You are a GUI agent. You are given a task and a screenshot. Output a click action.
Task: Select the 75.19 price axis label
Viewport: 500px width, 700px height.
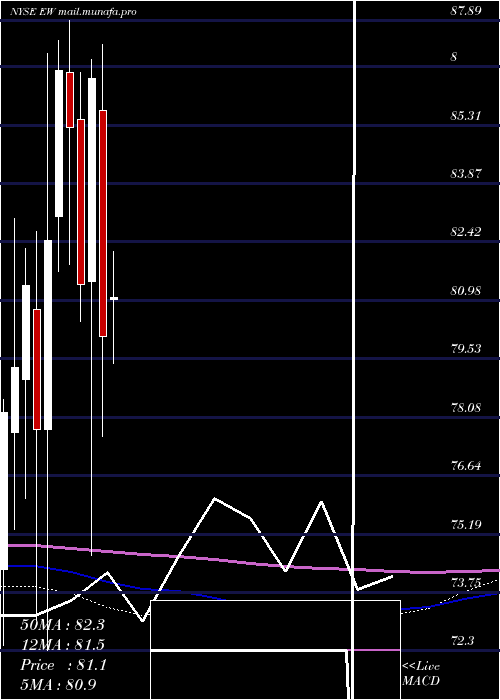click(466, 524)
